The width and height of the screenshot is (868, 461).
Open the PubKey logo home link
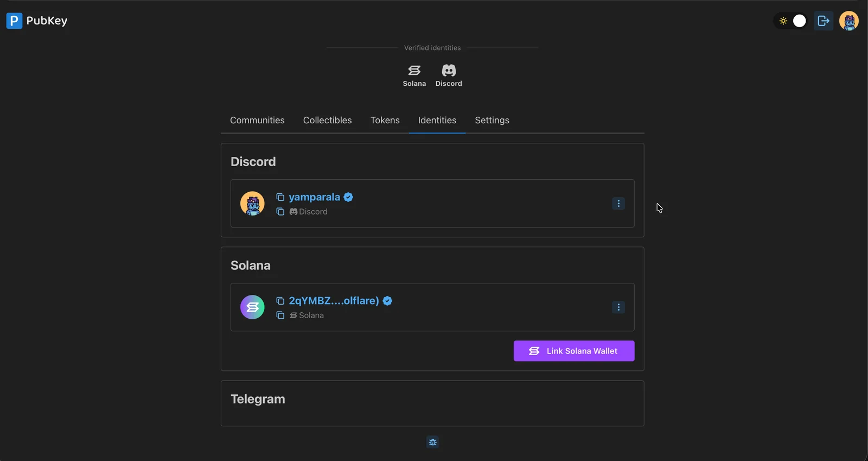coord(37,21)
